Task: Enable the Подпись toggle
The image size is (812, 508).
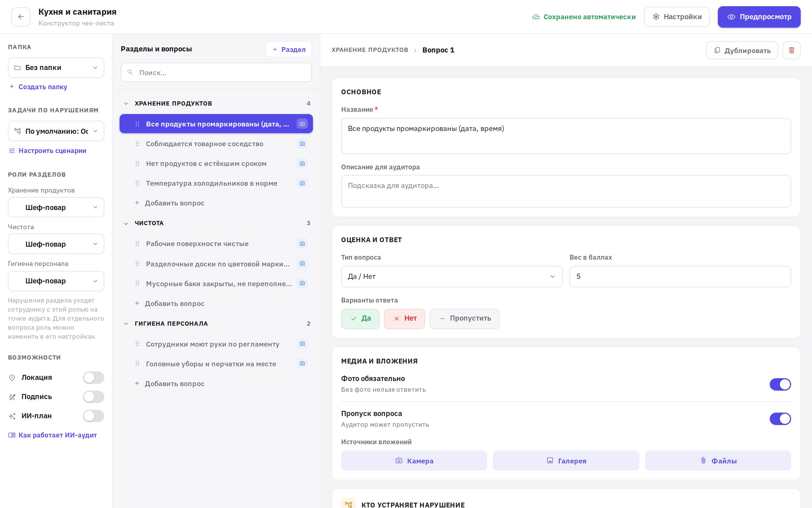Action: (94, 397)
